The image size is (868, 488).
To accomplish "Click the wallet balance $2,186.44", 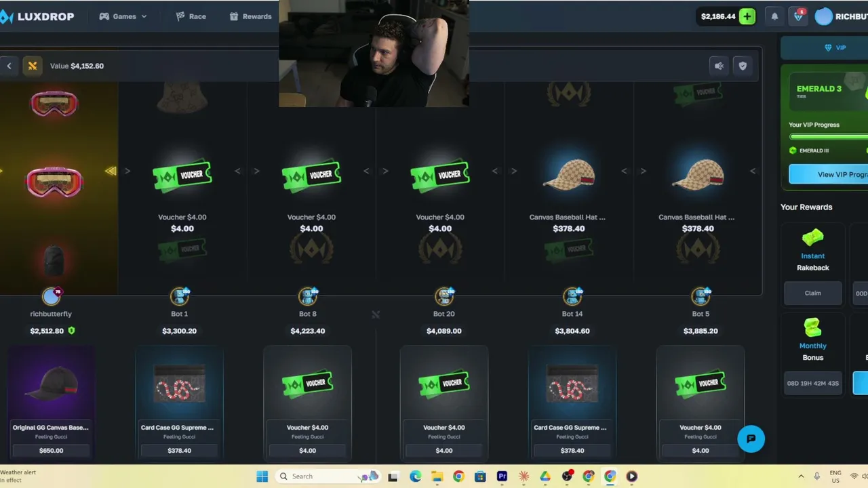I will point(718,16).
